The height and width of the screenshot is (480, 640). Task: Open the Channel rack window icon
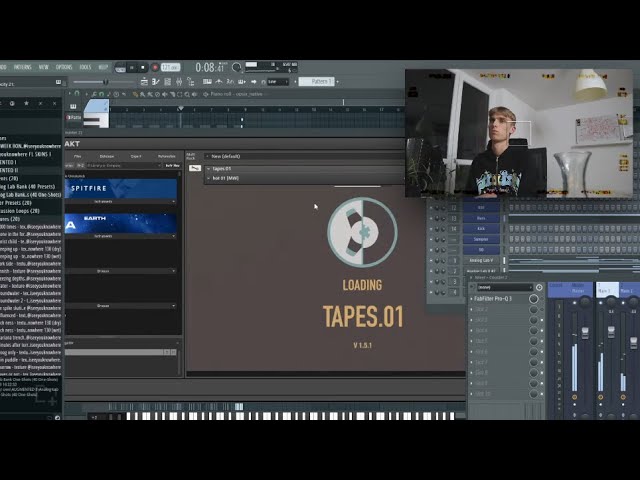point(167,82)
